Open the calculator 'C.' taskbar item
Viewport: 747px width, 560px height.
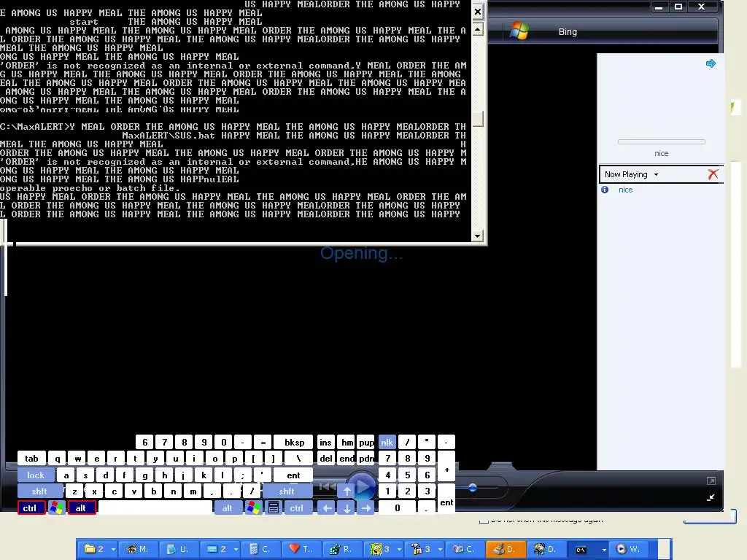pyautogui.click(x=260, y=549)
